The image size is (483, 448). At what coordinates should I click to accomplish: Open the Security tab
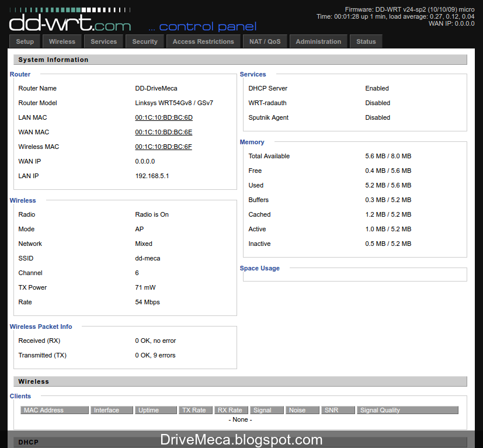click(x=144, y=41)
